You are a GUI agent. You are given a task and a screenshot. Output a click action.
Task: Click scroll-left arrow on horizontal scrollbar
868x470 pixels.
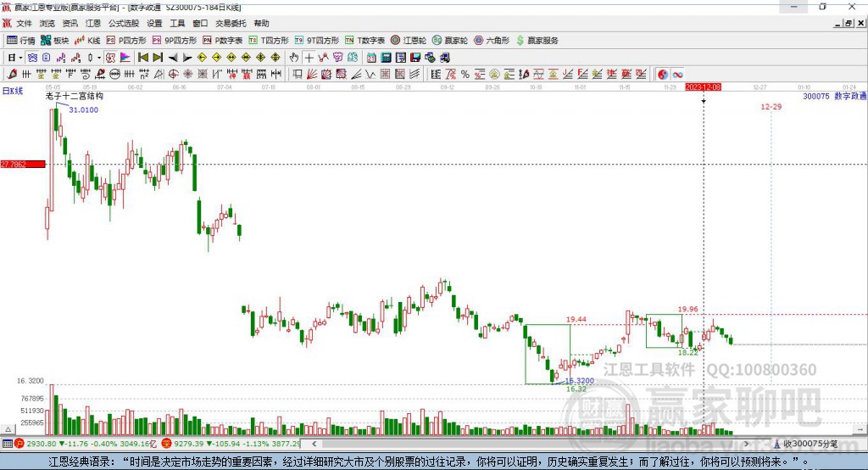tap(314, 444)
